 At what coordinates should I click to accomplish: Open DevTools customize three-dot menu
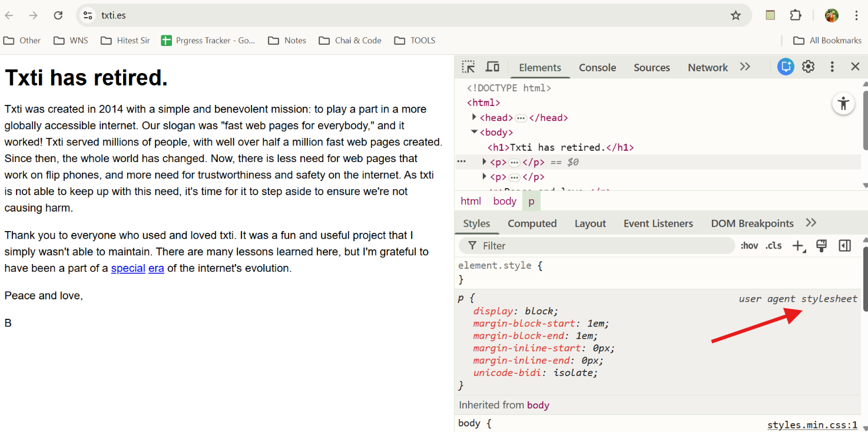(x=832, y=67)
